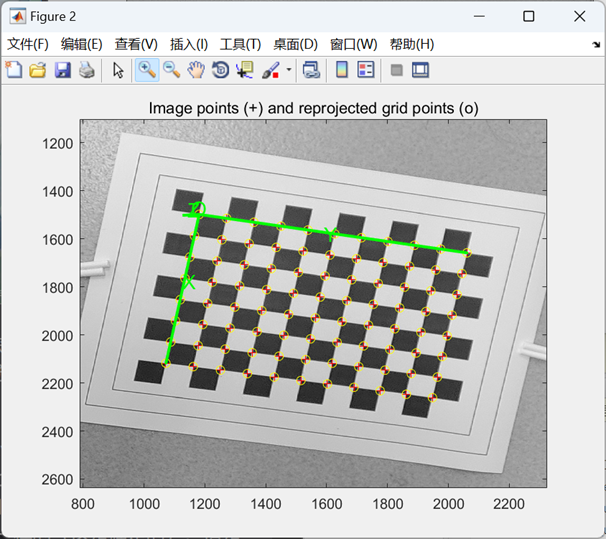Open the 帮助(H) menu

412,44
